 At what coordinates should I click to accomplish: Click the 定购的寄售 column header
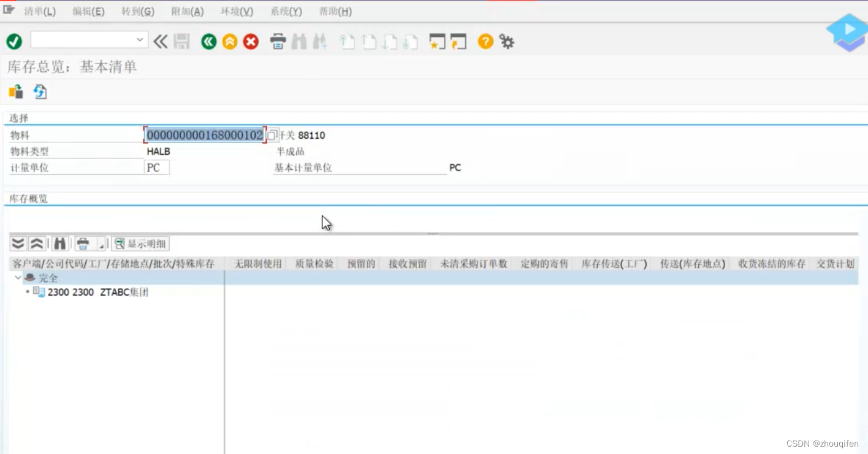(x=544, y=264)
